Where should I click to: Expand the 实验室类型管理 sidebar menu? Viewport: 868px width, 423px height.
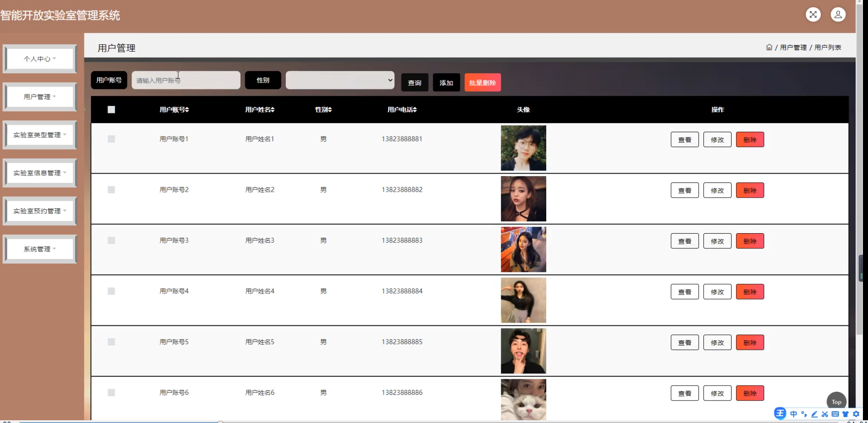point(40,135)
